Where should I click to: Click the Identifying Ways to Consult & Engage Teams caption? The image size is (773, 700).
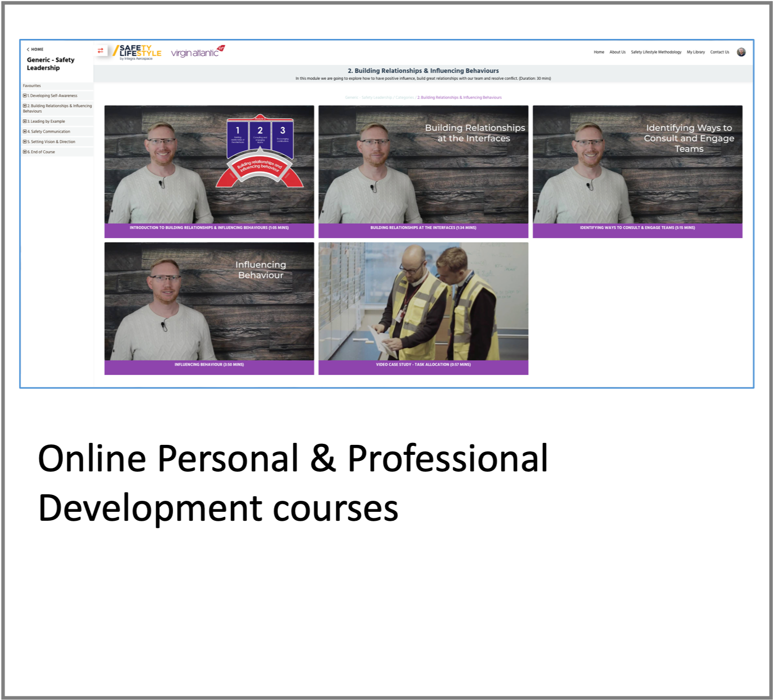(x=637, y=230)
